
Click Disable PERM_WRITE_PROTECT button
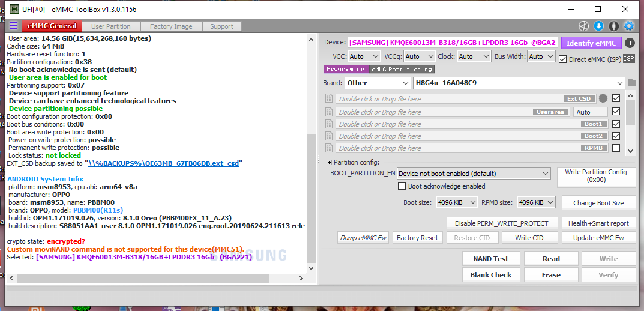tap(502, 223)
